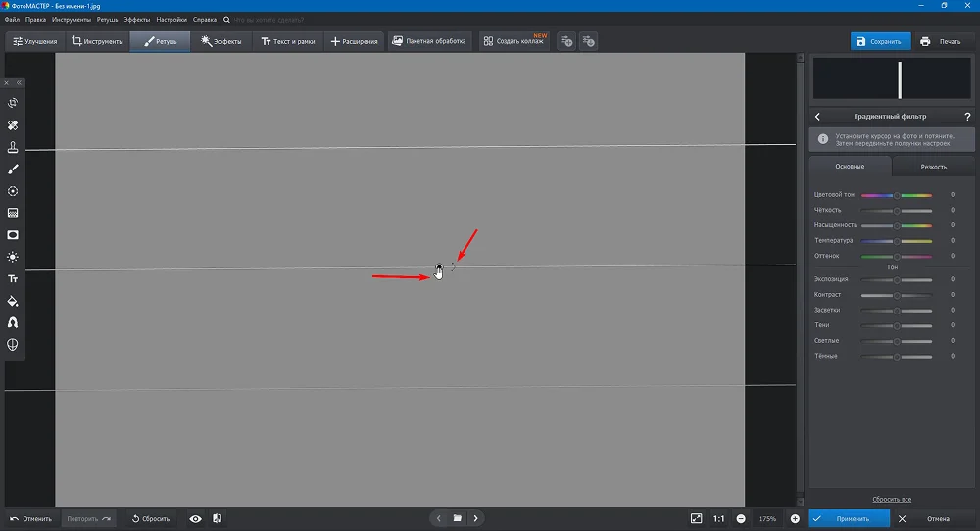Click the first preset-add icon after collage
Image resolution: width=980 pixels, height=531 pixels.
pos(566,41)
